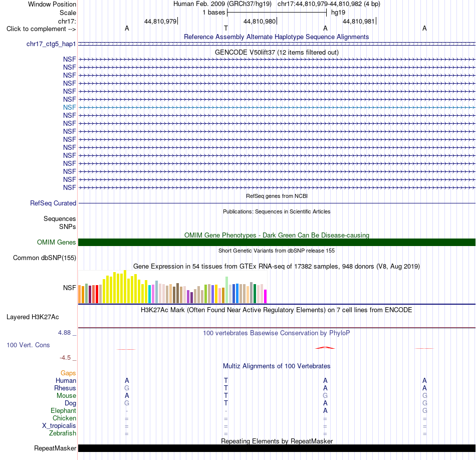Click the 'G' base in the Rhesus row
The image size is (476, 460).
(127, 388)
